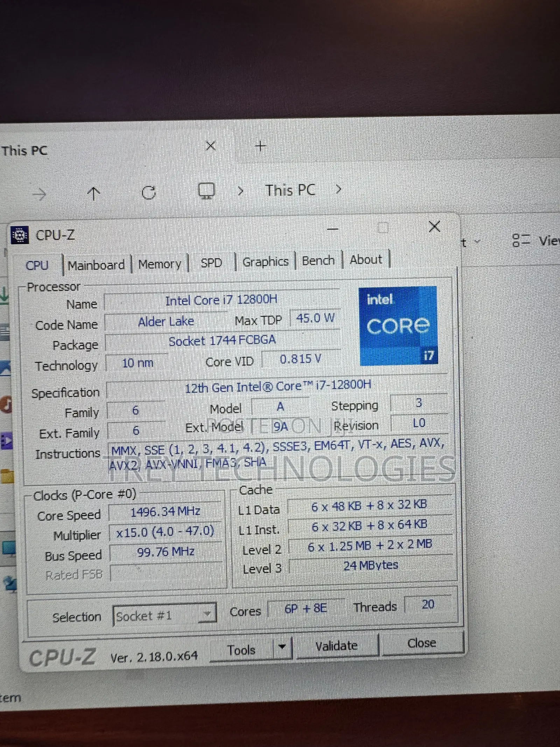Image resolution: width=560 pixels, height=747 pixels.
Task: Expand the Tools dropdown arrow
Action: 282,648
